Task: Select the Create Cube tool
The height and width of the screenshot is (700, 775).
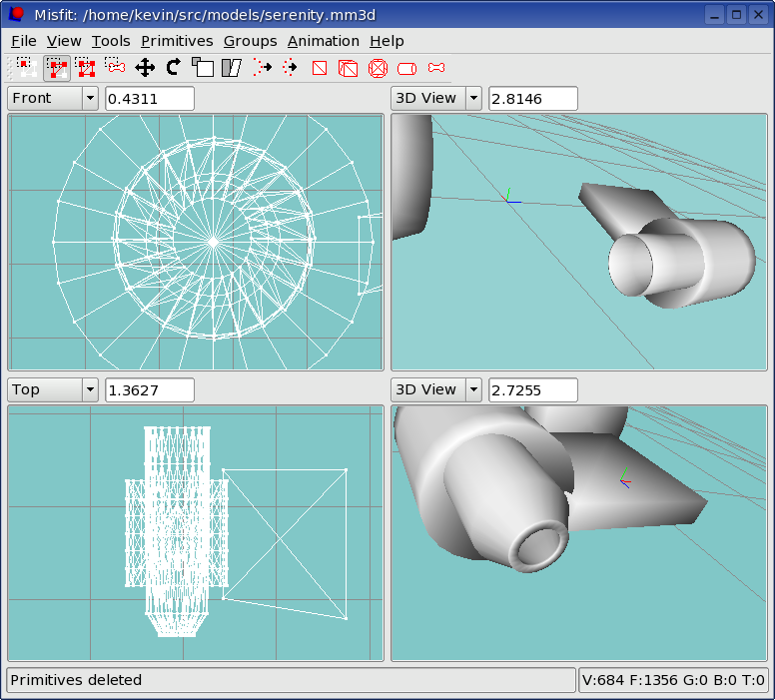Action: point(348,68)
